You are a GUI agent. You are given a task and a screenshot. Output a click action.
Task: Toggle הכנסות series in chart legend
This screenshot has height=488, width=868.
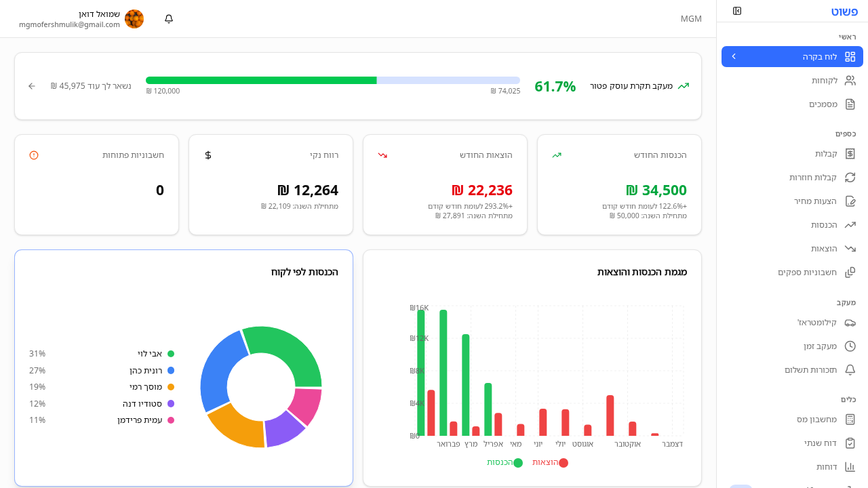click(x=505, y=462)
